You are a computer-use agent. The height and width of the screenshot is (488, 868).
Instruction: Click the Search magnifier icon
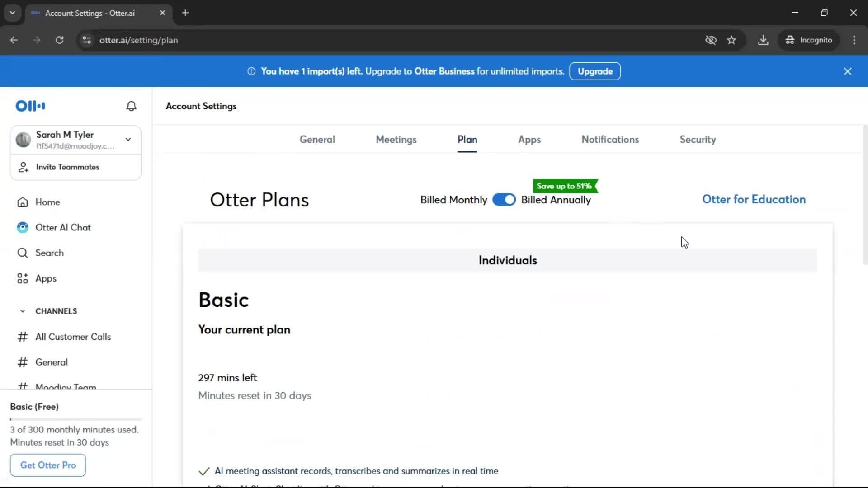[x=23, y=253]
